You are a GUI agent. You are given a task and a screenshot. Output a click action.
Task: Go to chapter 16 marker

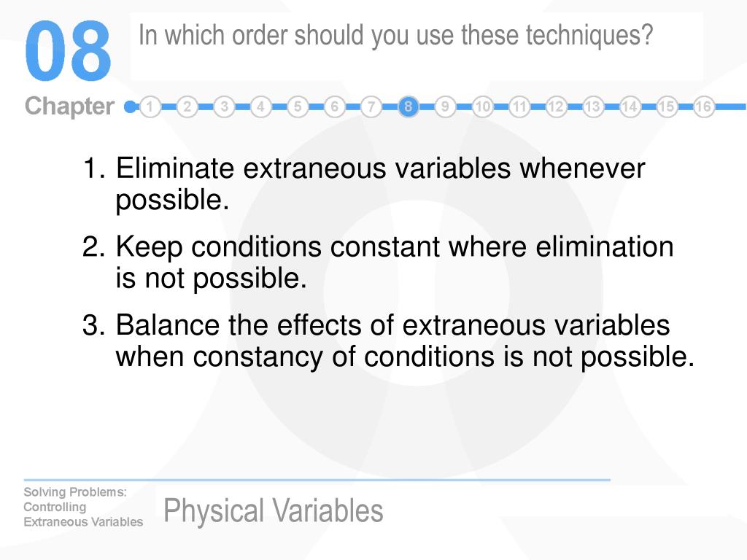coord(704,106)
